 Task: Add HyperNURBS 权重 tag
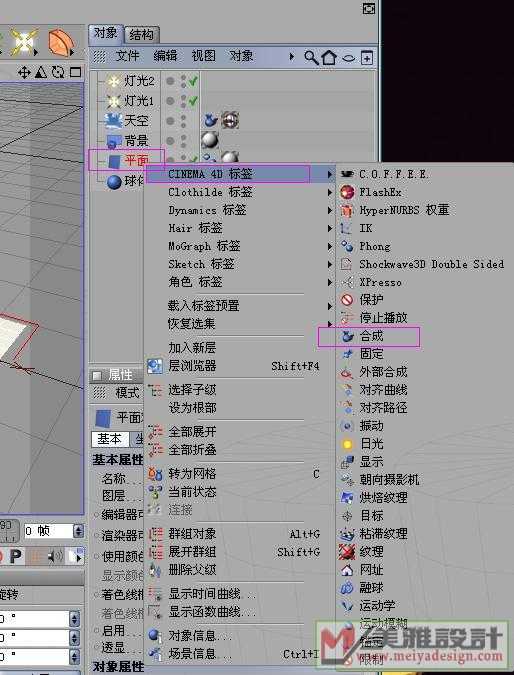[x=395, y=210]
